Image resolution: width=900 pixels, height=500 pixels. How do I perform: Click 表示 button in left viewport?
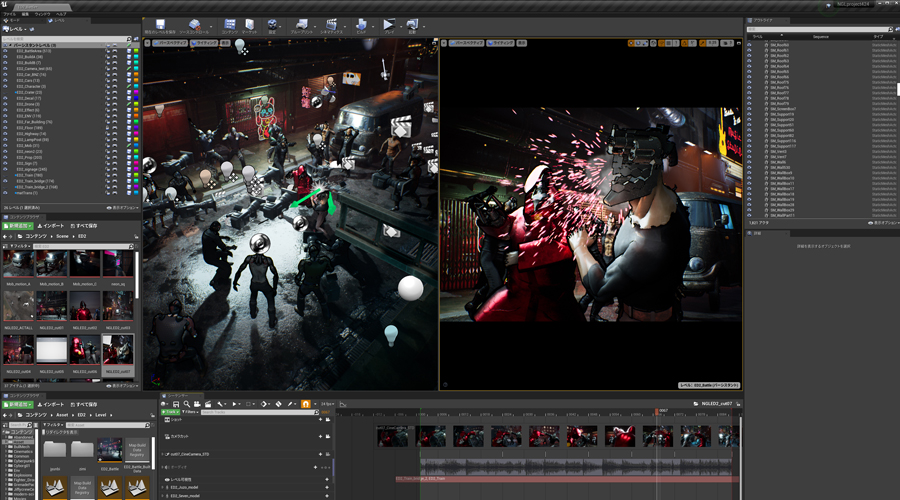pyautogui.click(x=226, y=43)
